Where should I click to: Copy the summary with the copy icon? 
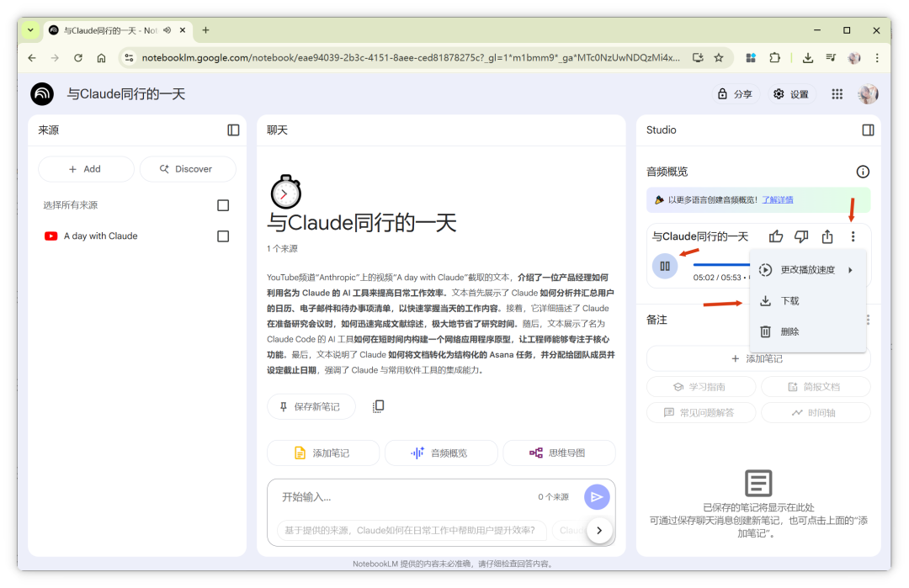pos(378,406)
